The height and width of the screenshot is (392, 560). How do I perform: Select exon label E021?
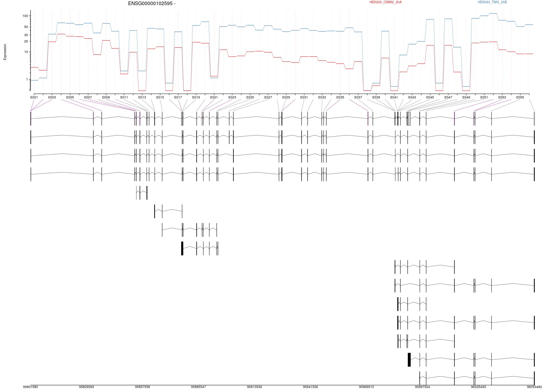tap(214, 97)
